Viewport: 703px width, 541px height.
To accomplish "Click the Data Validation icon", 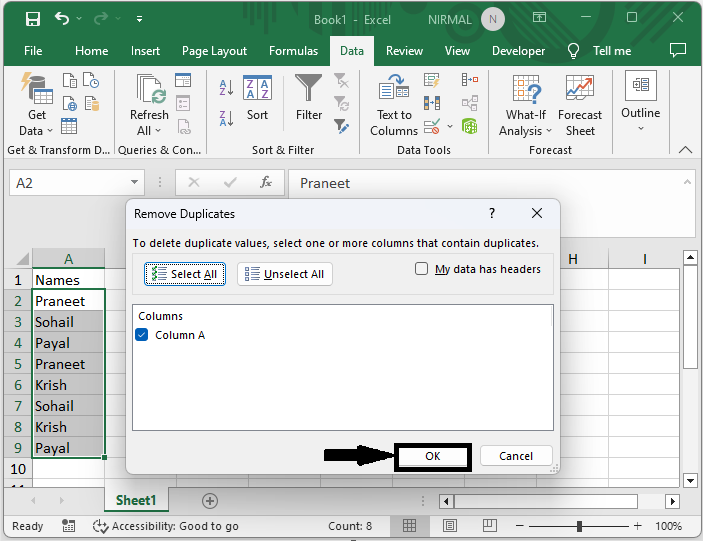I will click(x=432, y=126).
